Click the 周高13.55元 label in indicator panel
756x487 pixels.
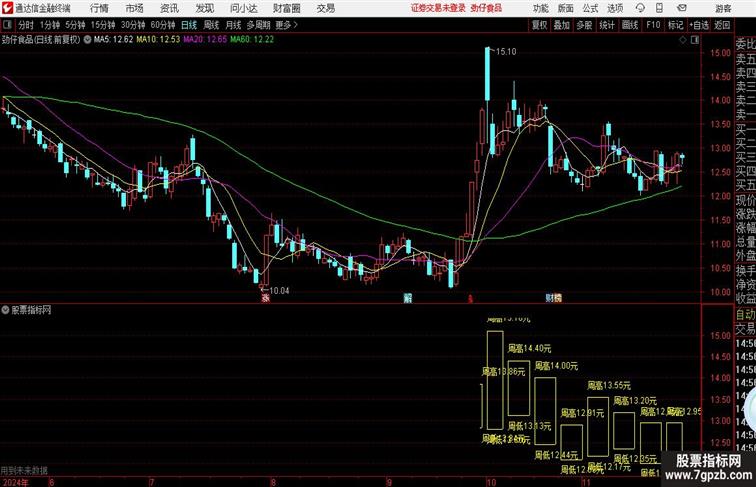pos(609,386)
